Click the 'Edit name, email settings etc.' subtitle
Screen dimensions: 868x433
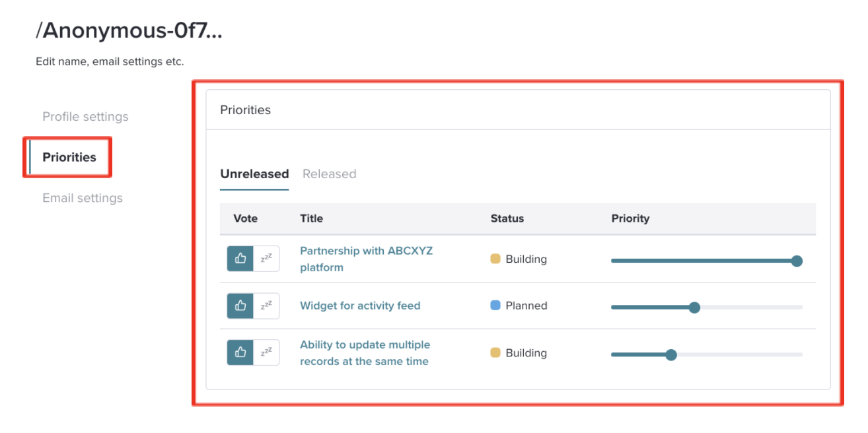tap(110, 62)
